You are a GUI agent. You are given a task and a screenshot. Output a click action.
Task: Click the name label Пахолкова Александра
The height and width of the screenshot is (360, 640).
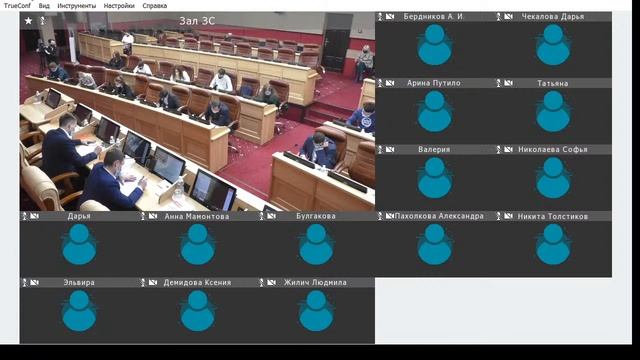(x=439, y=216)
